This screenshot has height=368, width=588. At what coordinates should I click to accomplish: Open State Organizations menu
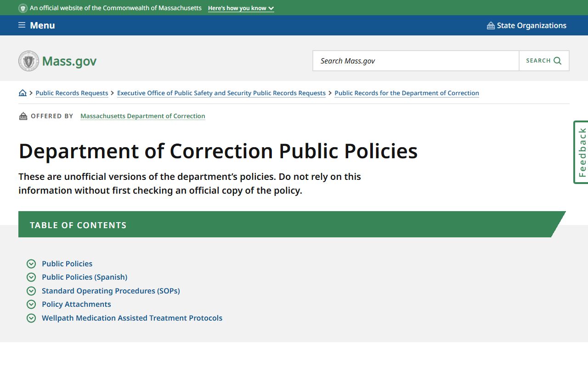526,25
